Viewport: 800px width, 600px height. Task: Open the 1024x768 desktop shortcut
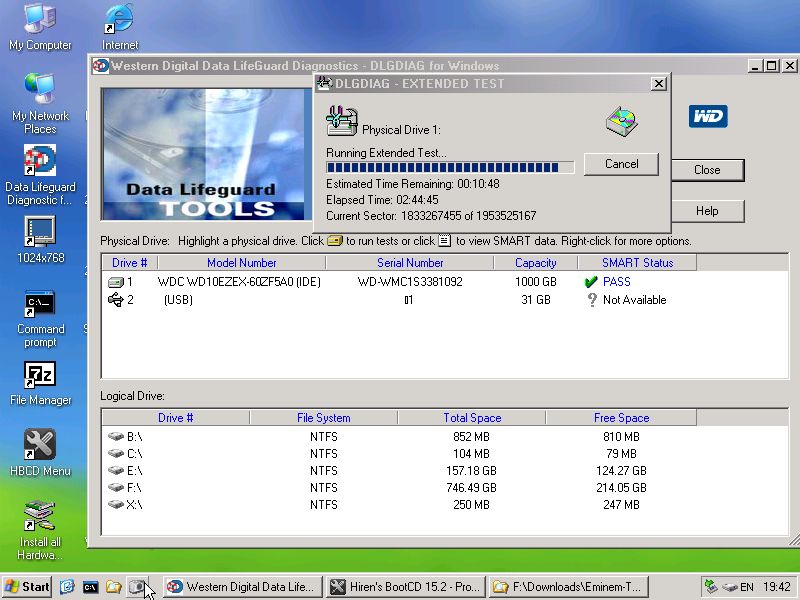(40, 232)
